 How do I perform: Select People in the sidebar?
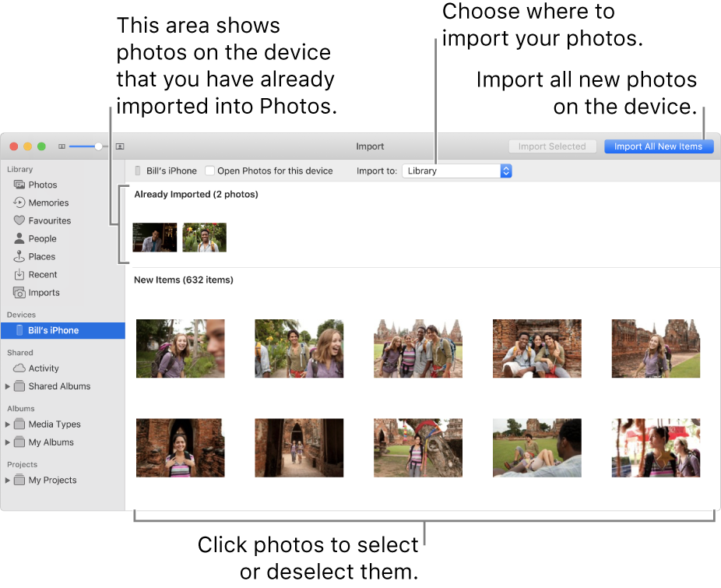[x=18, y=238]
